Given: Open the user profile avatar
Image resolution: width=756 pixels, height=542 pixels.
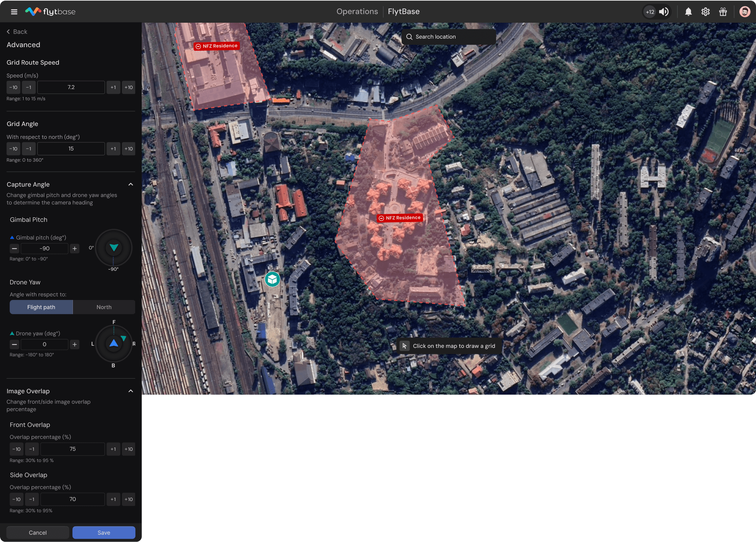Looking at the screenshot, I should click(x=744, y=12).
